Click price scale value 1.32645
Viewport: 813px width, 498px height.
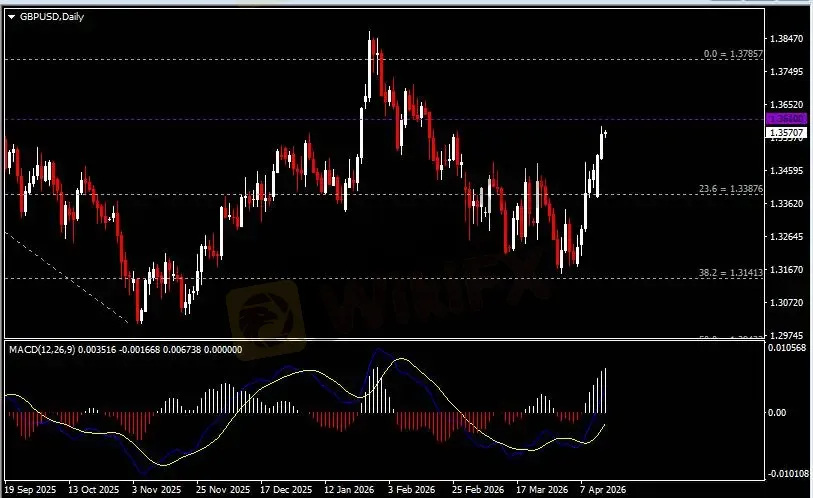coord(787,237)
